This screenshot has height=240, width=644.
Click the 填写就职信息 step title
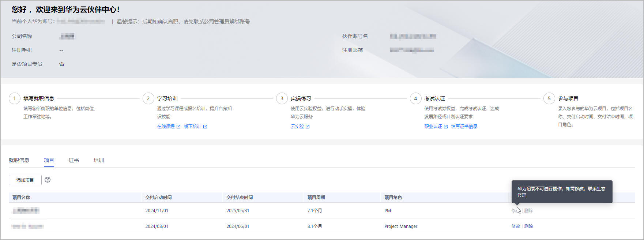tap(39, 98)
